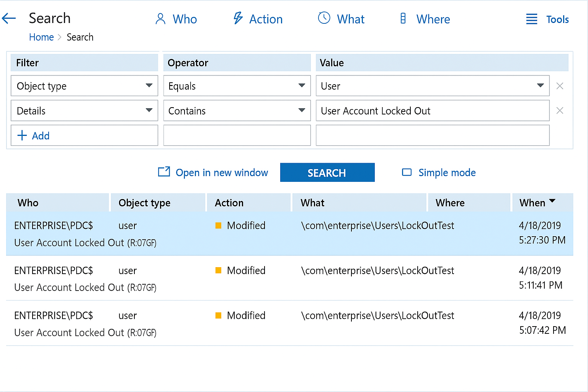The width and height of the screenshot is (588, 392).
Task: Click the Where server icon
Action: 403,18
